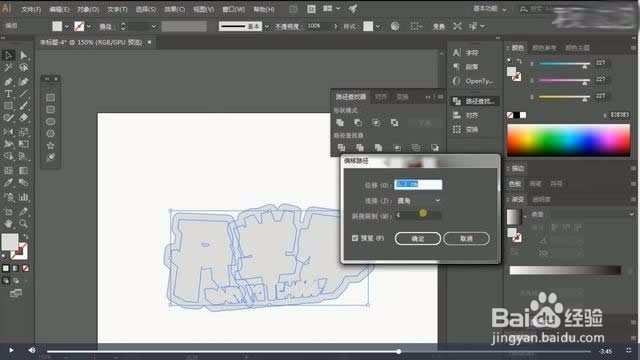The height and width of the screenshot is (360, 640).
Task: Click the Merge pathfinder icon
Action: 378,147
